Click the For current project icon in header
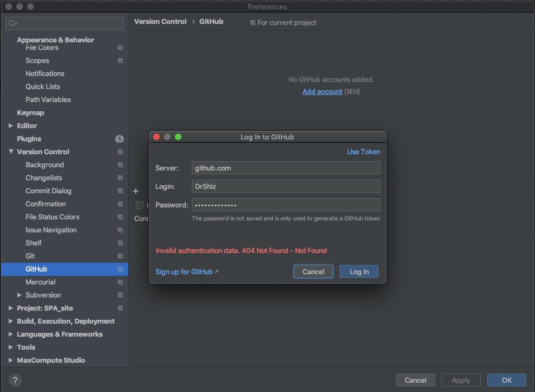The height and width of the screenshot is (392, 535). (253, 22)
